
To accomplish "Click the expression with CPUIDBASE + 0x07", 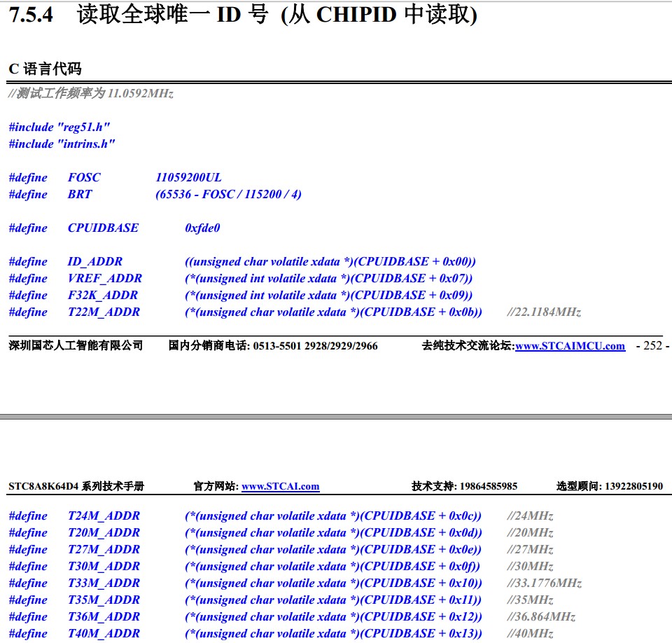I will click(x=329, y=278).
